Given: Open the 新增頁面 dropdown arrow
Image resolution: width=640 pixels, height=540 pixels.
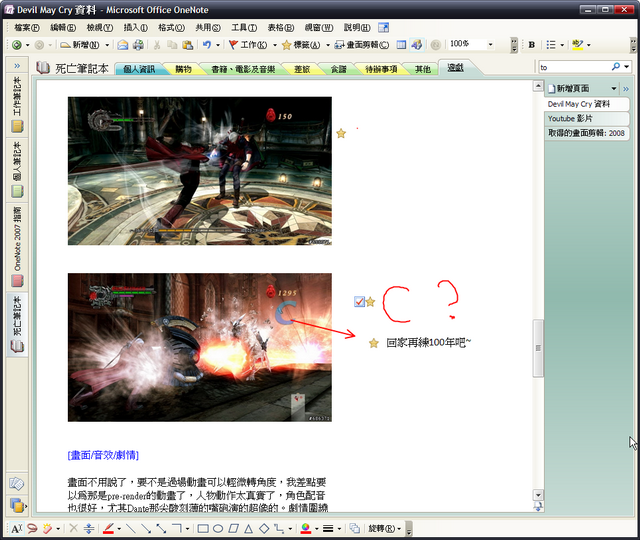Looking at the screenshot, I should pos(614,89).
